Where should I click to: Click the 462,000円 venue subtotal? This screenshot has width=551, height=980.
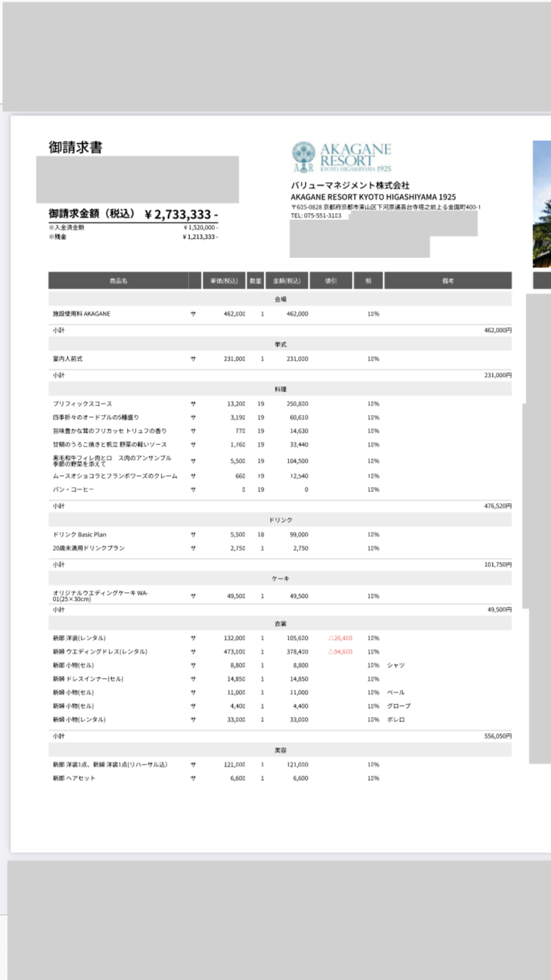497,331
